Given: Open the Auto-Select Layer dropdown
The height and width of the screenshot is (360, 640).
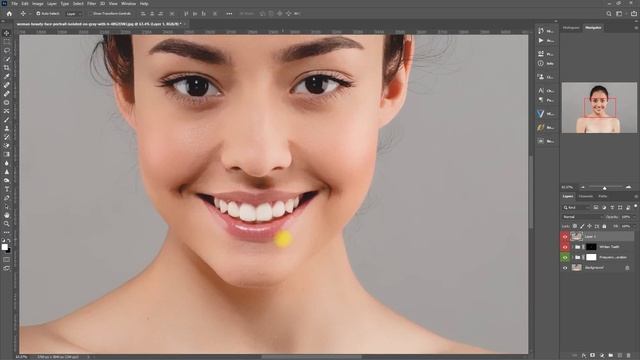Looking at the screenshot, I should [x=73, y=13].
